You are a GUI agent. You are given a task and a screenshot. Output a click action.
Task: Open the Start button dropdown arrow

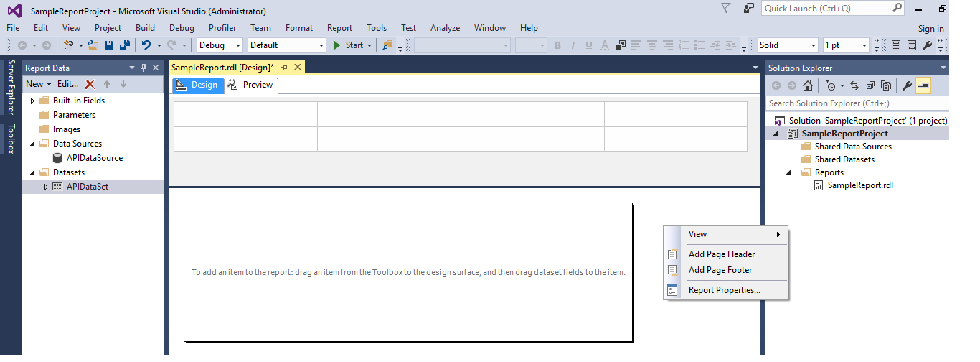369,45
